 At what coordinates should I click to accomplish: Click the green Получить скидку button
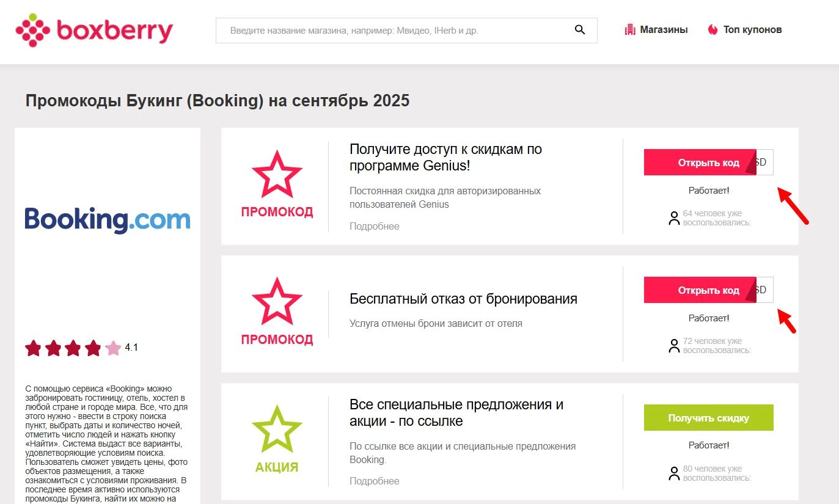708,417
